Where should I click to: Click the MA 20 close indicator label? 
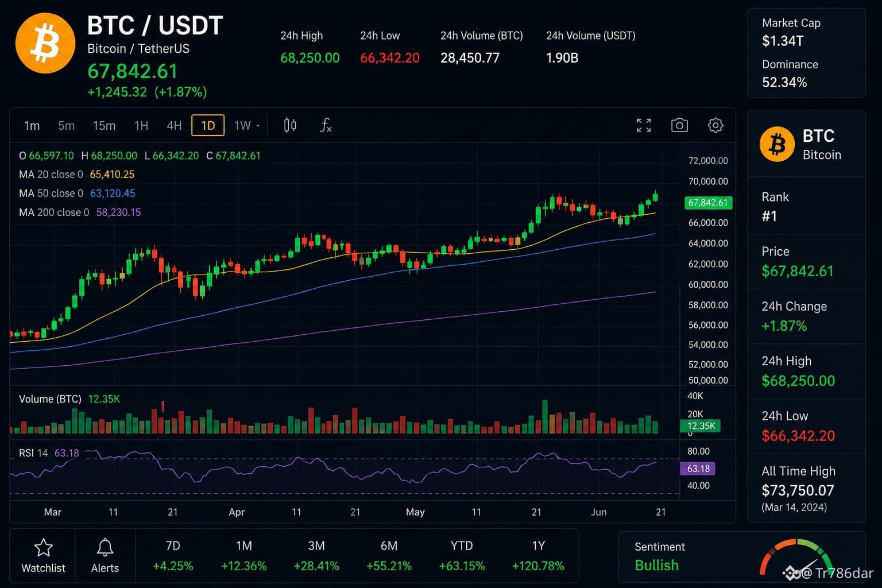tap(51, 174)
